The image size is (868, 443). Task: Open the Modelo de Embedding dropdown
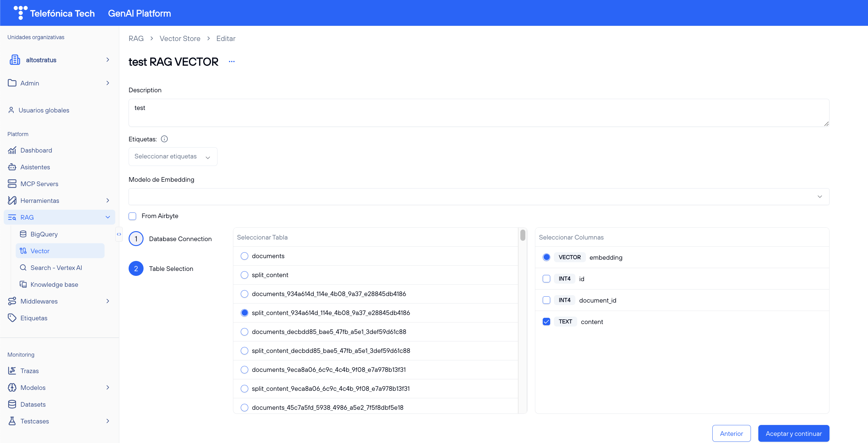click(x=478, y=197)
